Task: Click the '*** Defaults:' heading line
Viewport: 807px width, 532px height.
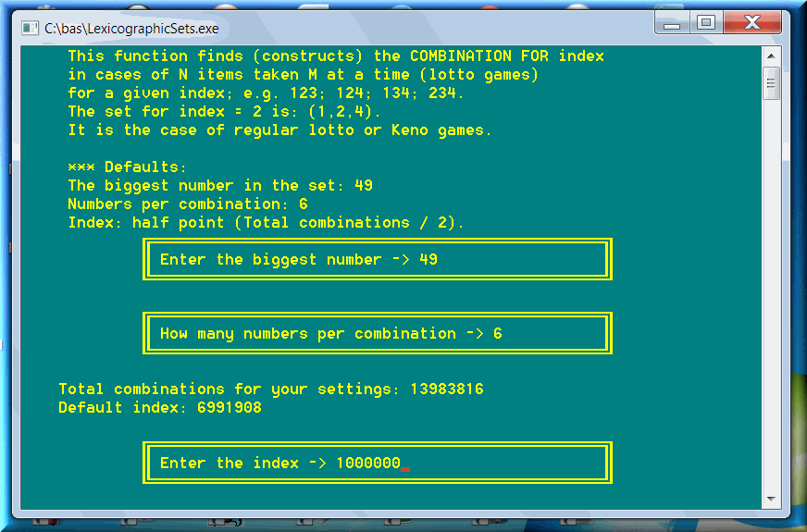Action: [127, 167]
